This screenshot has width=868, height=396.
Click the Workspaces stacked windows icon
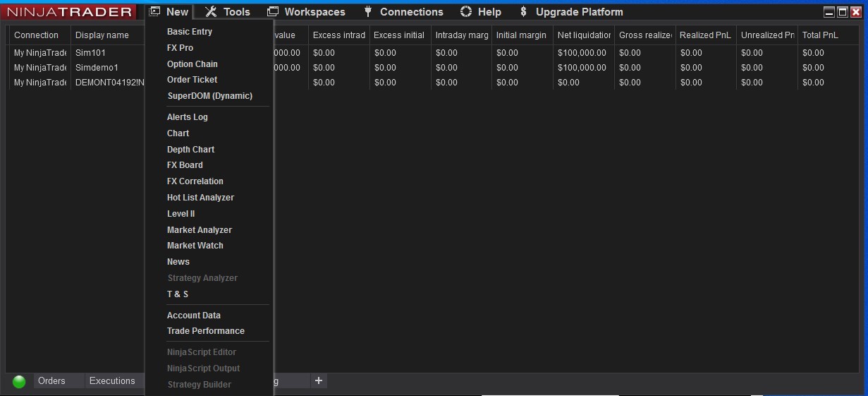273,11
